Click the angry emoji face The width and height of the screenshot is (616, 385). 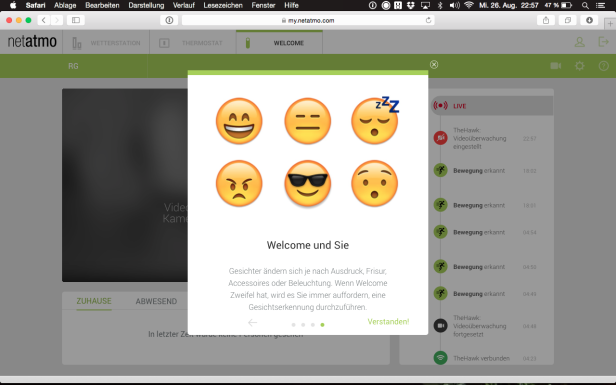[239, 183]
